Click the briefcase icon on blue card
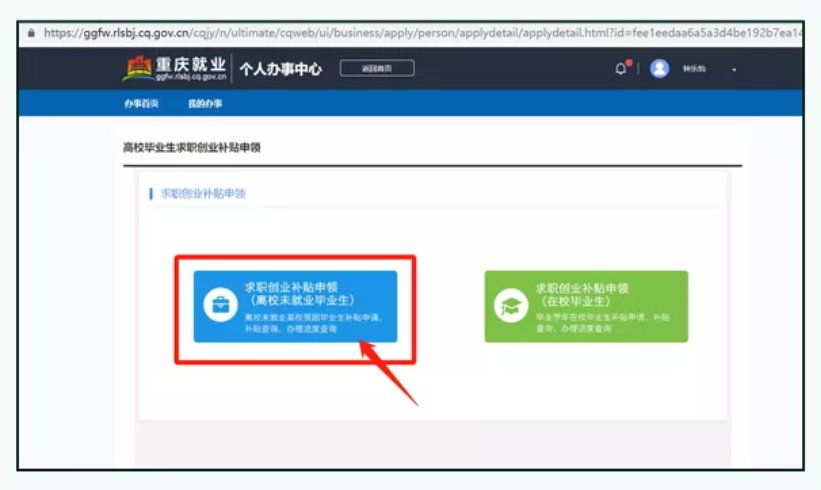This screenshot has width=821, height=490. click(x=220, y=305)
